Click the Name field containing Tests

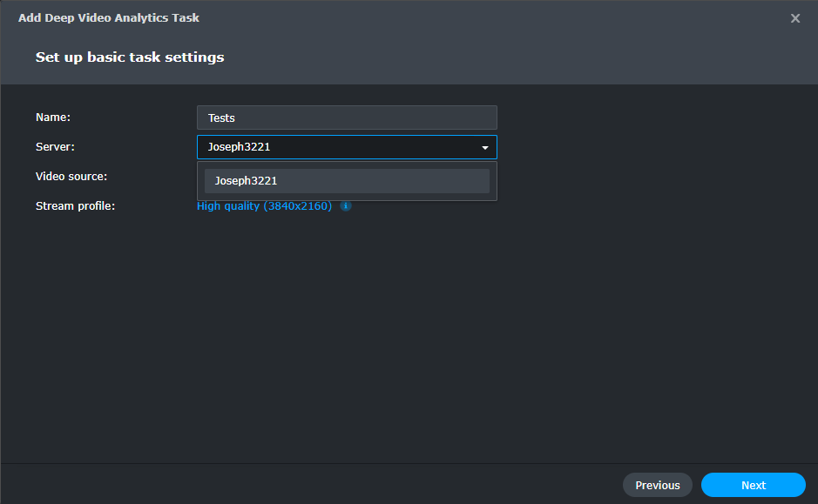point(347,118)
